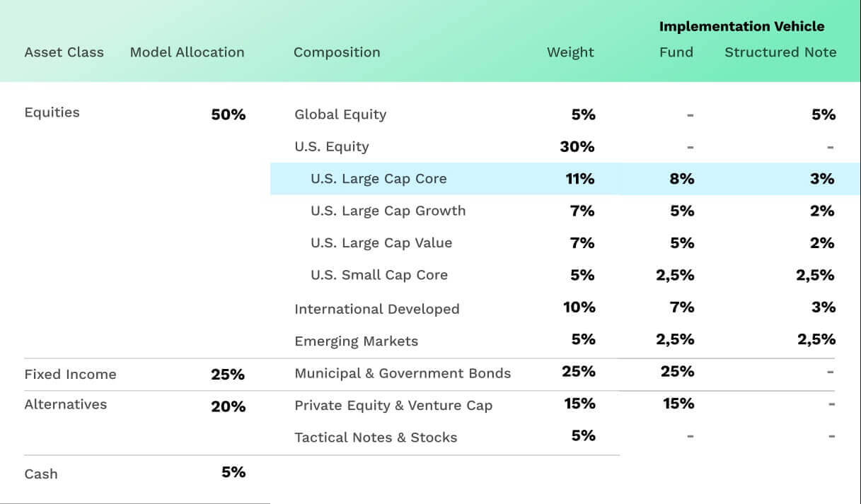Select the Equities asset class row label
861x504 pixels.
(52, 112)
